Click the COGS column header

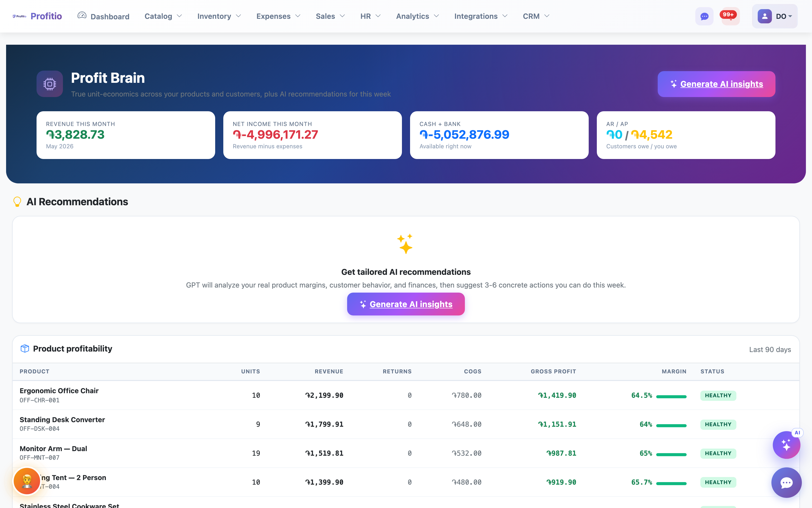472,371
